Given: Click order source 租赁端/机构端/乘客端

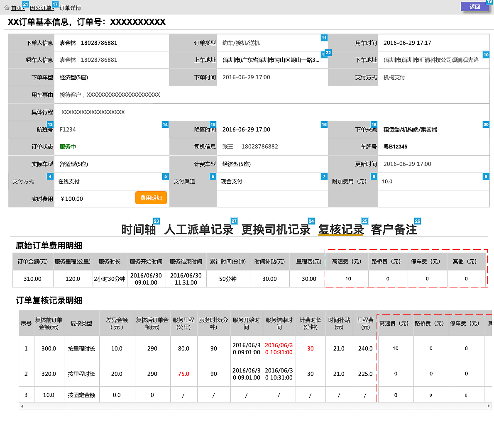Looking at the screenshot, I should coord(410,129).
